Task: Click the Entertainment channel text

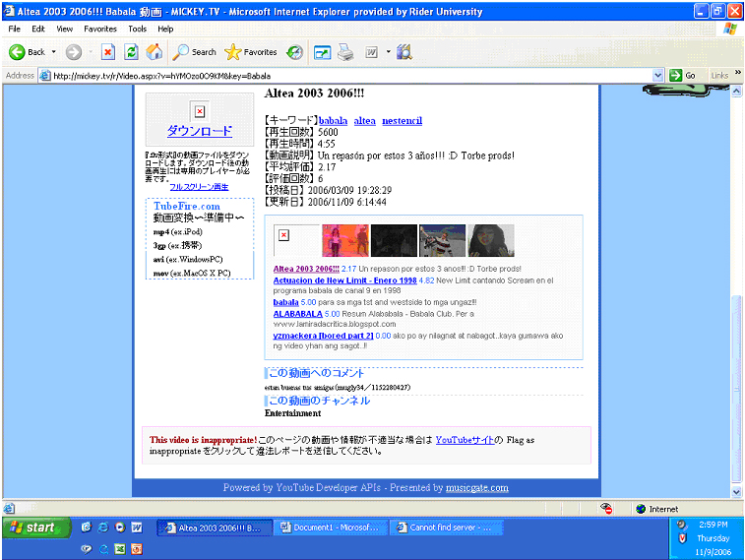Action: click(x=292, y=413)
